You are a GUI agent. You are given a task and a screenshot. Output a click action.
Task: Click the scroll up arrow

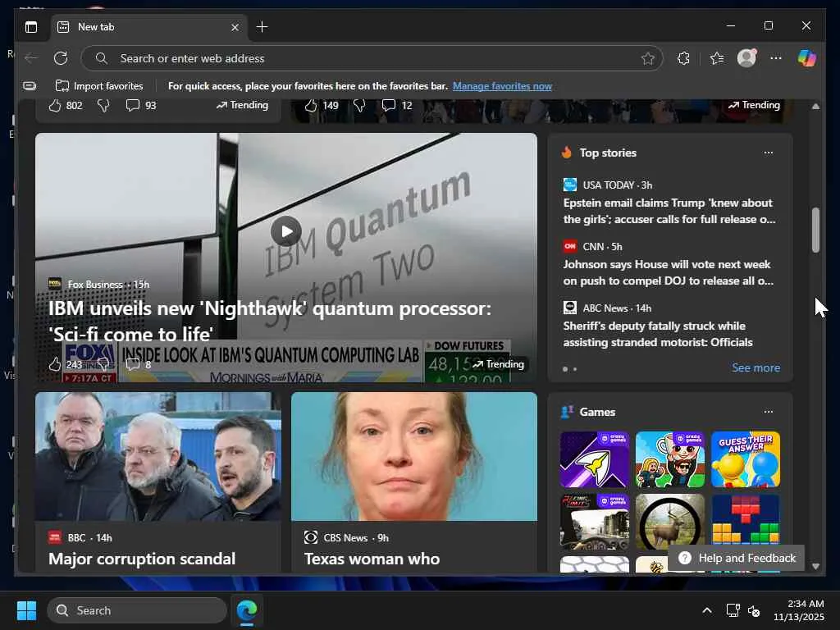[815, 107]
